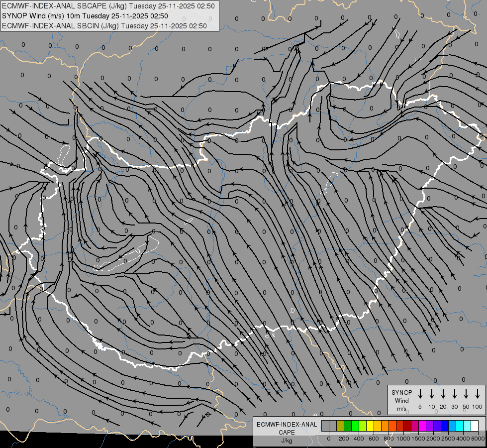This screenshot has height=448, width=487.
Task: Select the sky blue CAPE legend swatch
Action: tap(453, 426)
